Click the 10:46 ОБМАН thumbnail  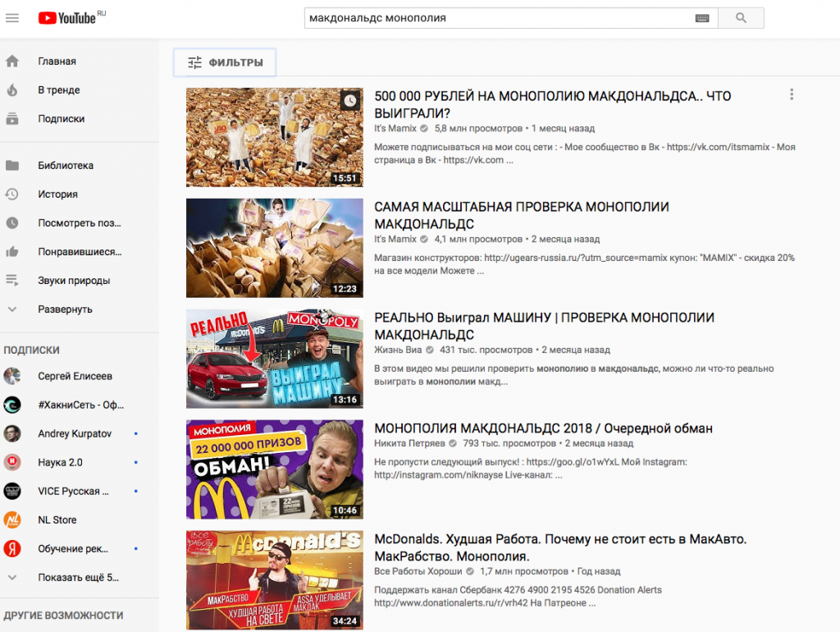click(x=274, y=469)
